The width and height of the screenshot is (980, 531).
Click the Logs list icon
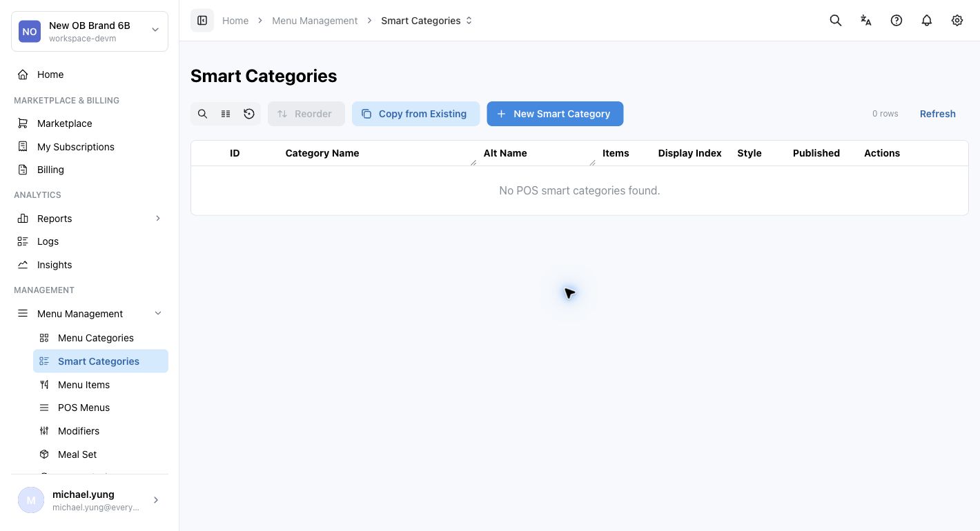pyautogui.click(x=23, y=241)
